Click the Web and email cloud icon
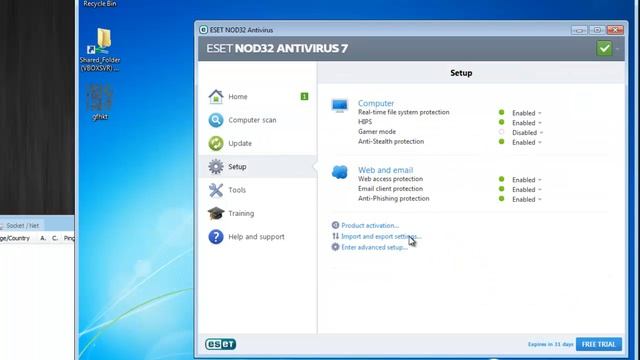Image resolution: width=640 pixels, height=360 pixels. (x=340, y=172)
